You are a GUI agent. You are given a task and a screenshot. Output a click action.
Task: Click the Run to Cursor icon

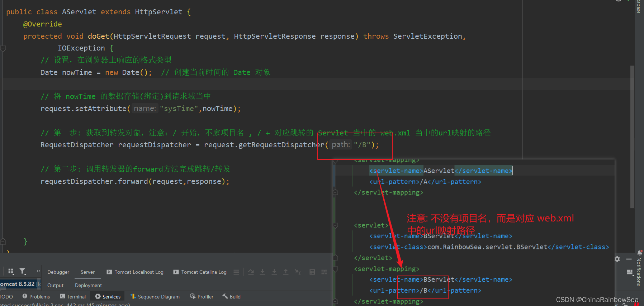(x=298, y=272)
